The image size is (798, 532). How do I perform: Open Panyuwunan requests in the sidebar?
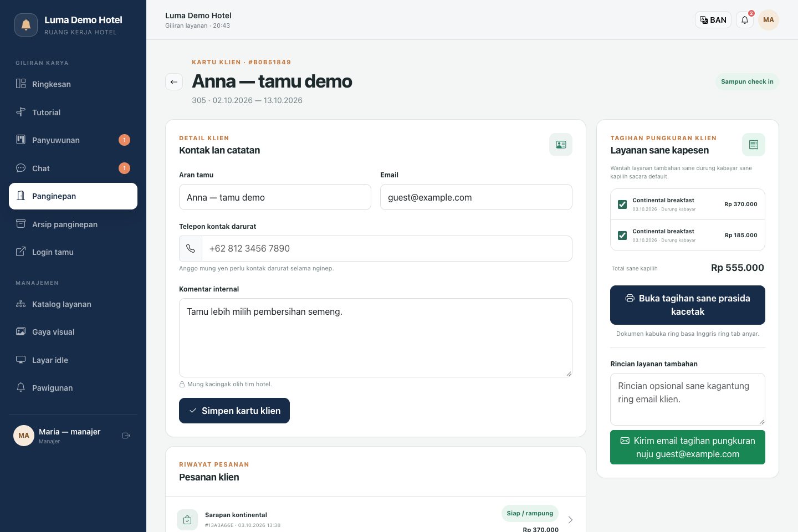[73, 140]
